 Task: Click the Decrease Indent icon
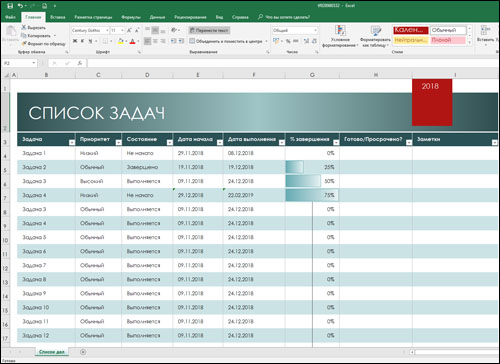click(x=173, y=41)
